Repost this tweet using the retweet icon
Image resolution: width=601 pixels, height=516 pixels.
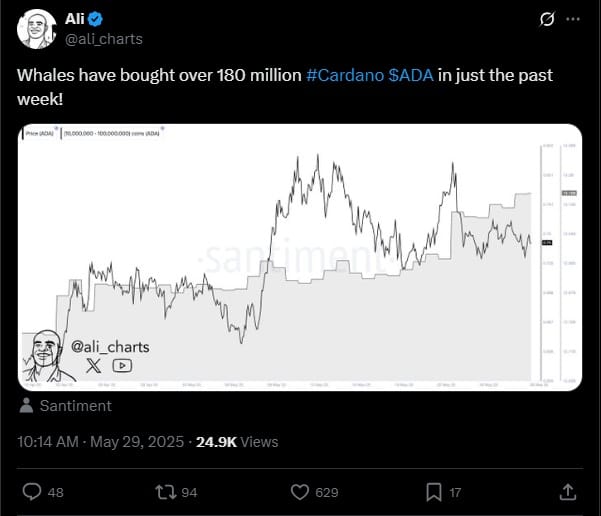coord(166,492)
